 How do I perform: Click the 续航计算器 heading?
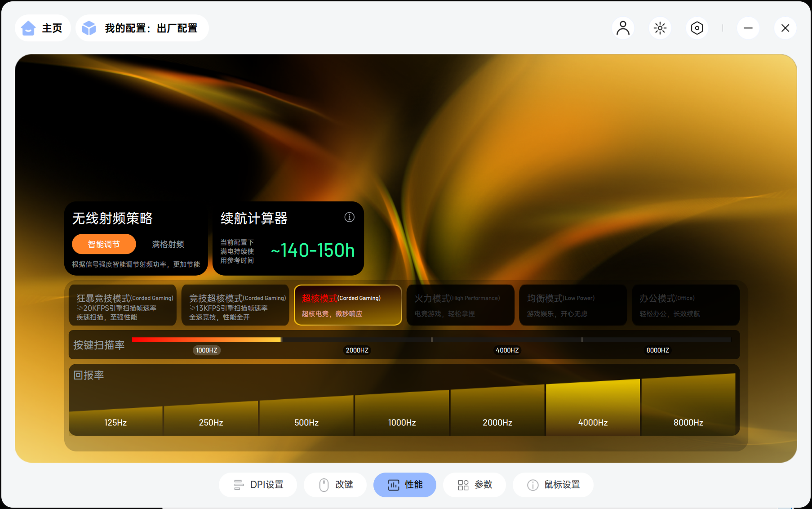tap(254, 218)
